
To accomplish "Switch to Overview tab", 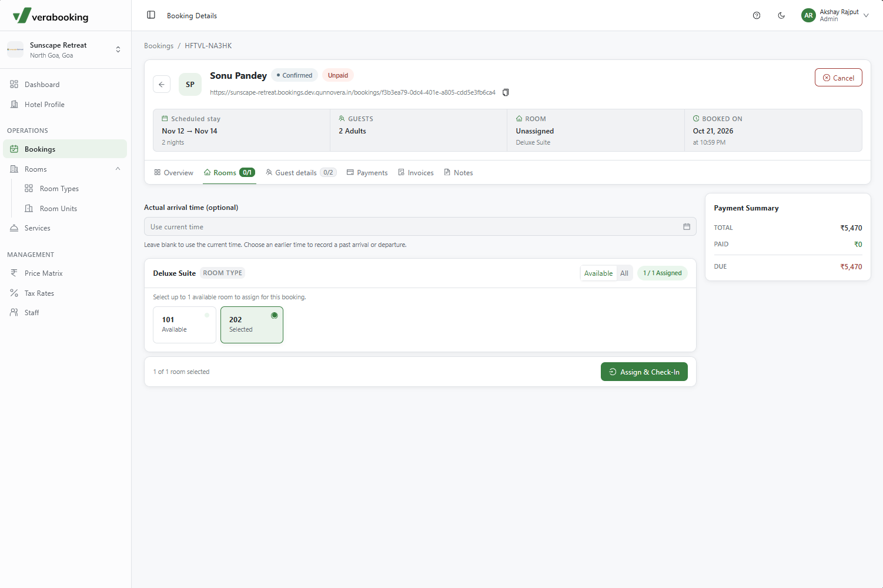I will click(173, 173).
